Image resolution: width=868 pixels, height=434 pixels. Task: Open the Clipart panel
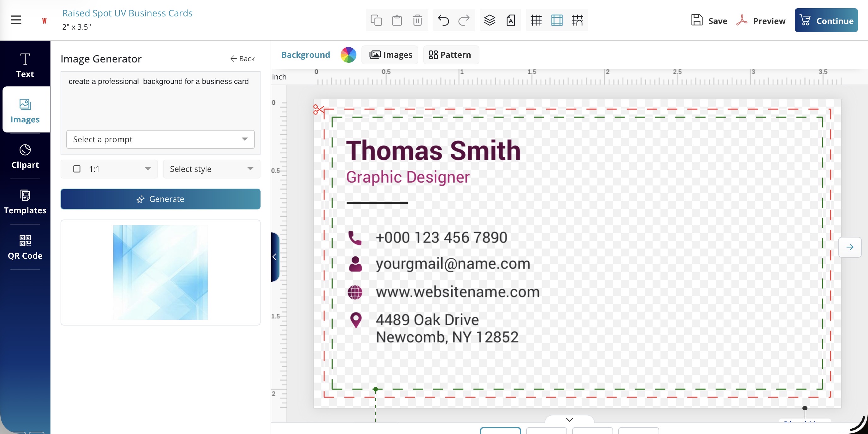[25, 156]
